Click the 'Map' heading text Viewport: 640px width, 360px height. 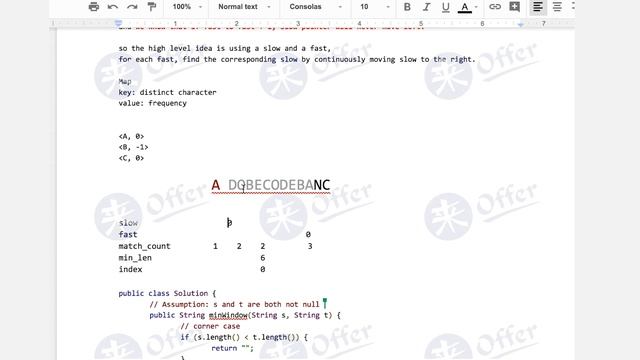(x=125, y=82)
